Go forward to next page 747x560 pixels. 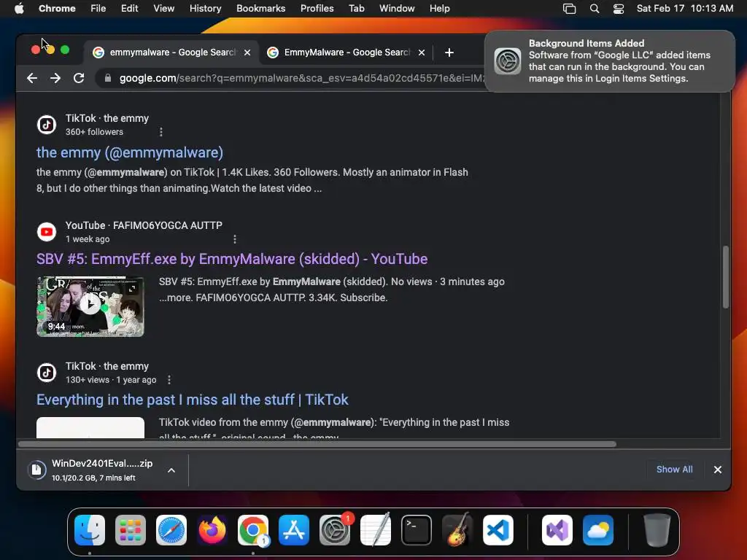tap(55, 78)
